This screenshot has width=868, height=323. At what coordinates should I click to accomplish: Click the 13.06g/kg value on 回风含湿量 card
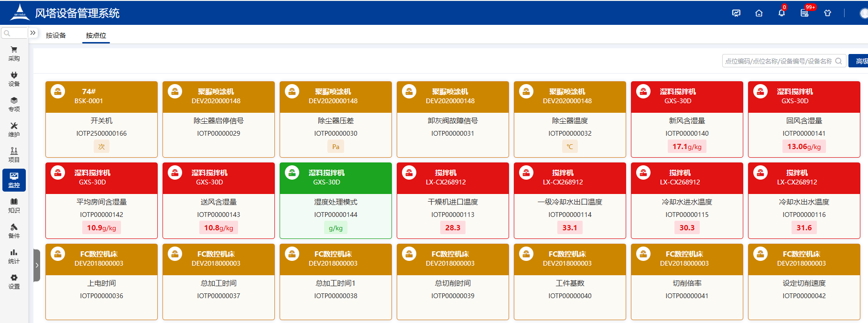point(804,147)
